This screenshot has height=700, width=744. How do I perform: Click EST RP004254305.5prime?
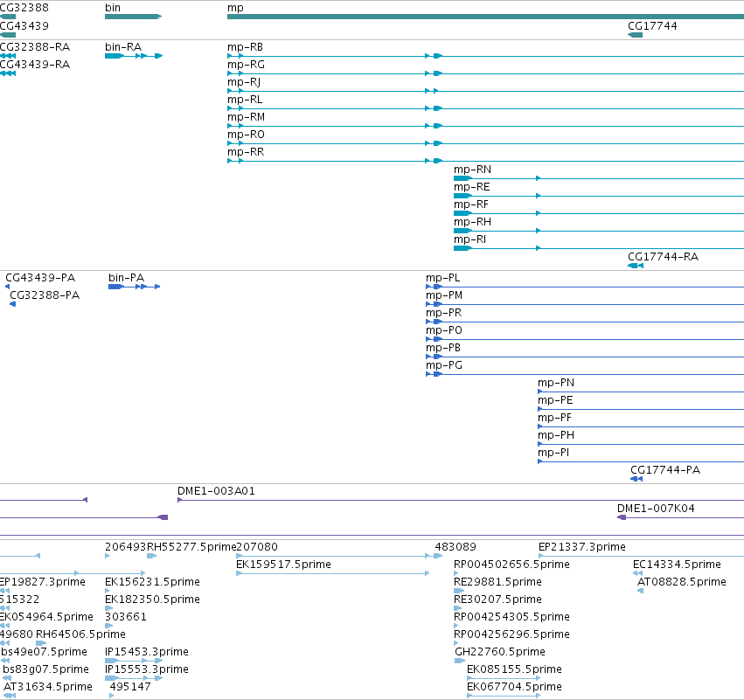511,618
